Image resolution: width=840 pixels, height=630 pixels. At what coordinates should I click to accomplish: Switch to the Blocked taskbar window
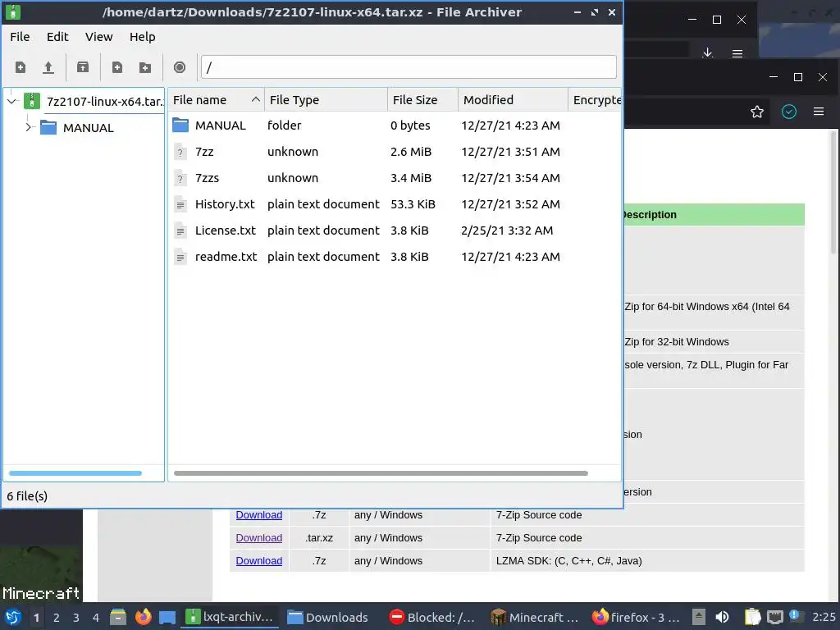(431, 617)
